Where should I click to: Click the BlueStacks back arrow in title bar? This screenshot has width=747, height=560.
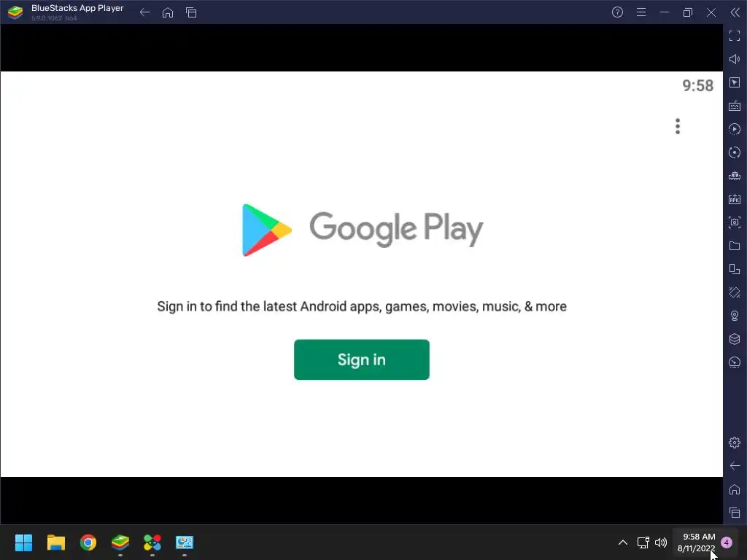tap(145, 12)
